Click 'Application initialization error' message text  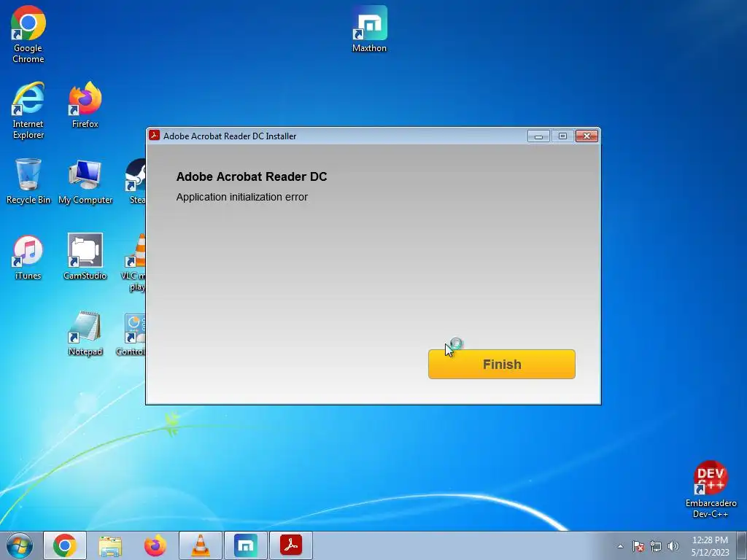pos(242,197)
